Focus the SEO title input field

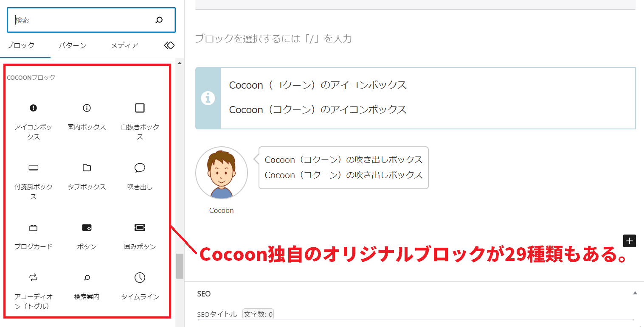(x=416, y=323)
